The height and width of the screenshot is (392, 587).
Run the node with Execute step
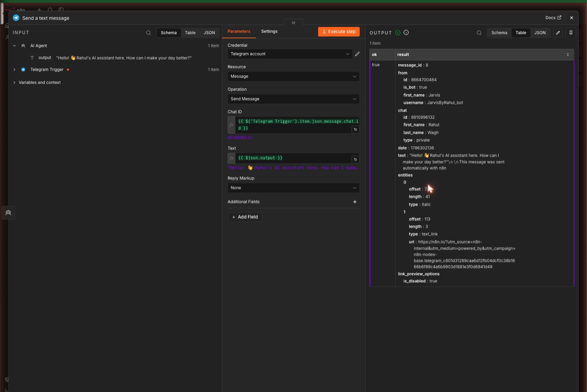339,32
